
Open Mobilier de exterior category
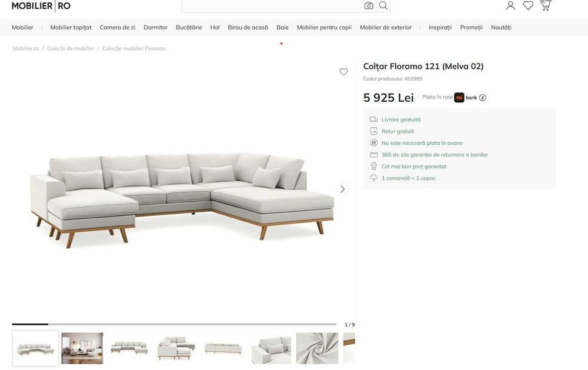click(x=386, y=28)
